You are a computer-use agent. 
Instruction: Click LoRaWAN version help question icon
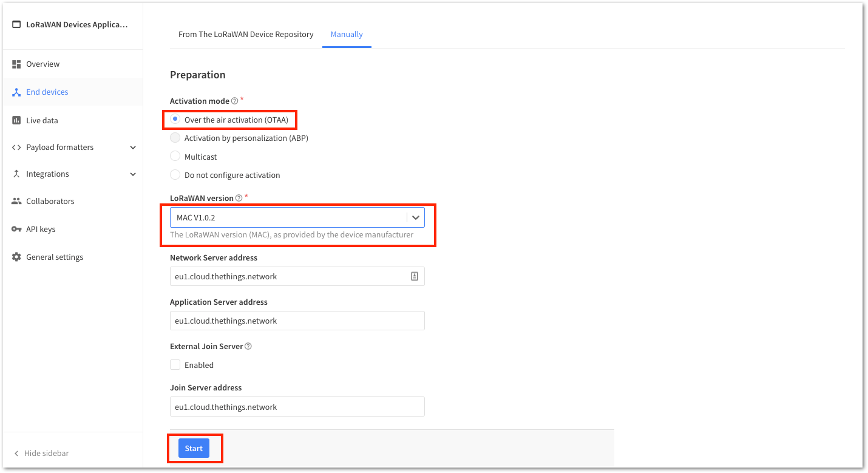click(239, 198)
